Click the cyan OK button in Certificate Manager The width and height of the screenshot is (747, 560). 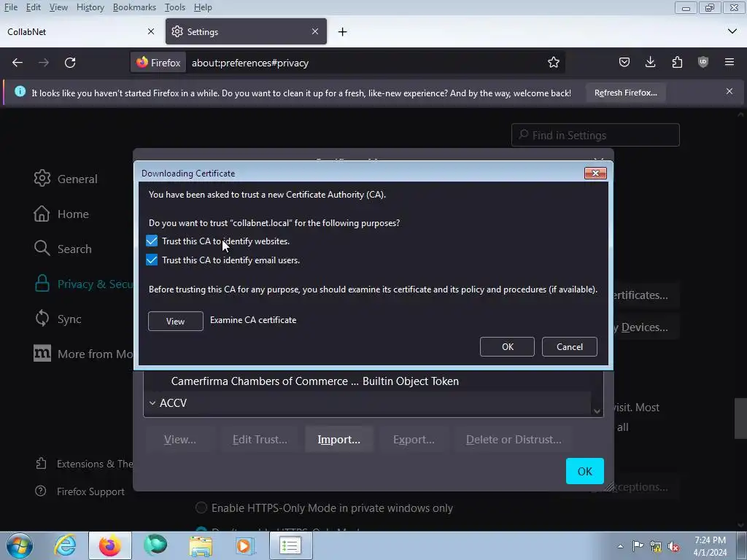584,471
